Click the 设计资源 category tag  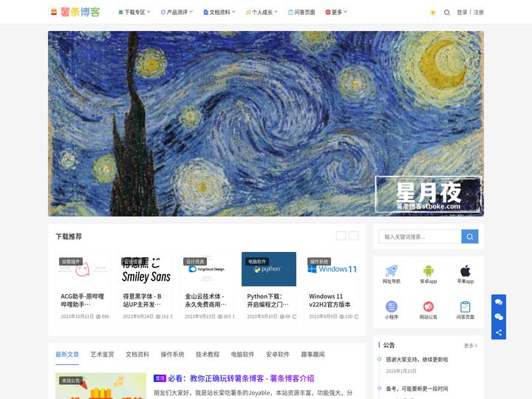pos(195,262)
